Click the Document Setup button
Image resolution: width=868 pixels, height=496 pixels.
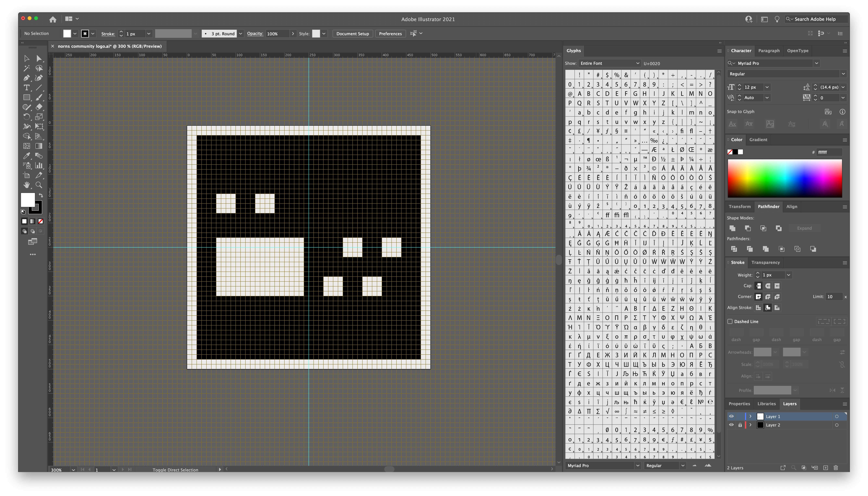353,33
